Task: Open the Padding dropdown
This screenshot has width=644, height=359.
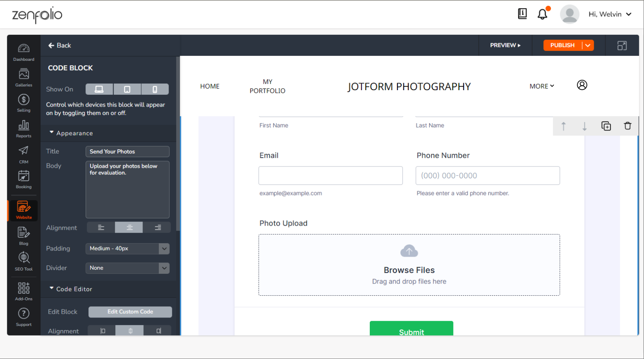Action: pos(127,248)
